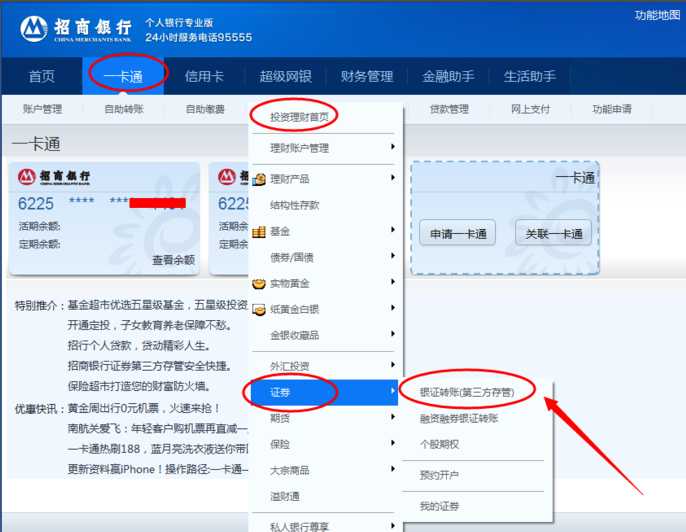The height and width of the screenshot is (532, 686).
Task: Expand the 外汇投资 submenu arrow
Action: pyautogui.click(x=392, y=366)
